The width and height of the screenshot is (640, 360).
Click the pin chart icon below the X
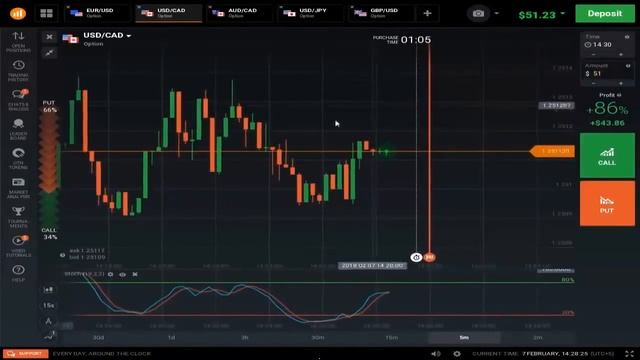coord(49,52)
